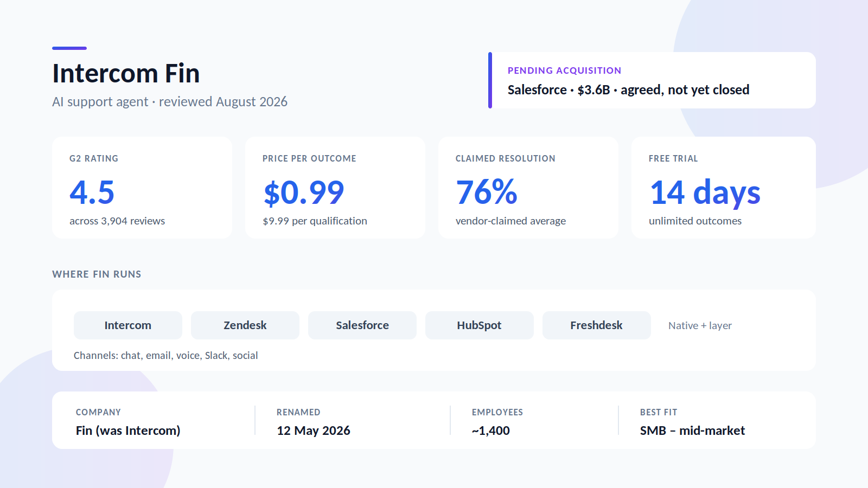The height and width of the screenshot is (488, 868).
Task: Click the Channels list text
Action: tap(165, 356)
